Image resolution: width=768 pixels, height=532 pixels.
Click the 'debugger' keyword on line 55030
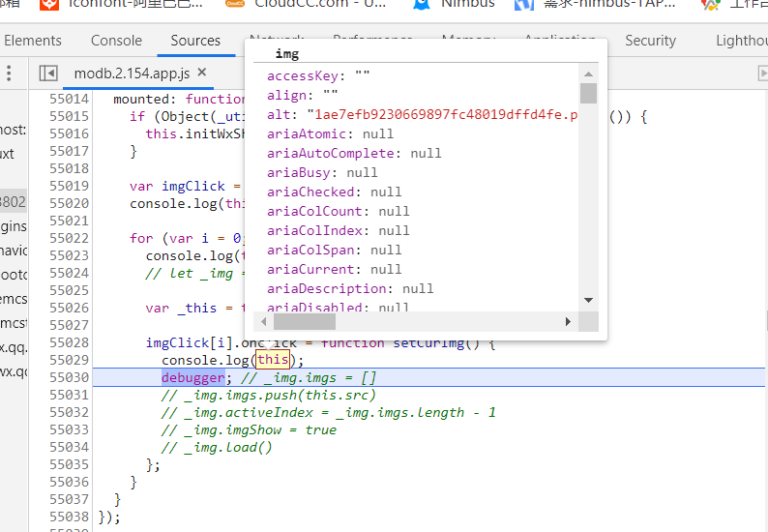tap(193, 377)
